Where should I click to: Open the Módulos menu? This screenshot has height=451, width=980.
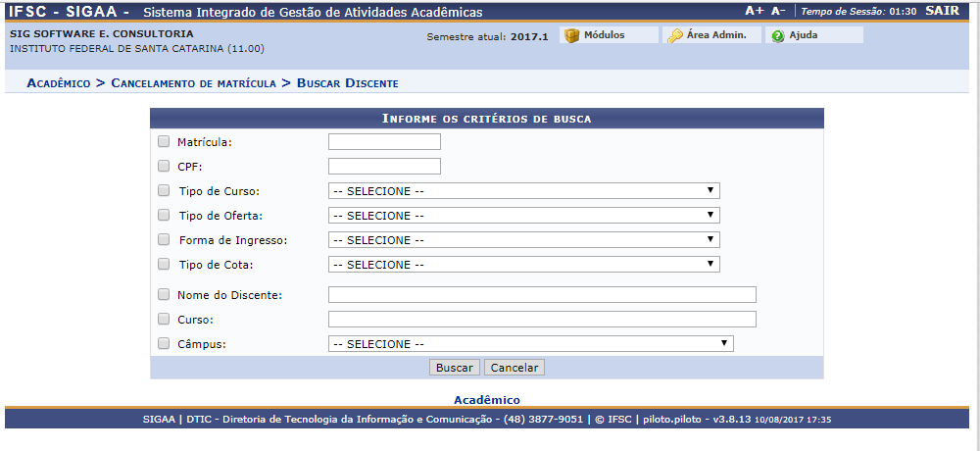point(604,35)
